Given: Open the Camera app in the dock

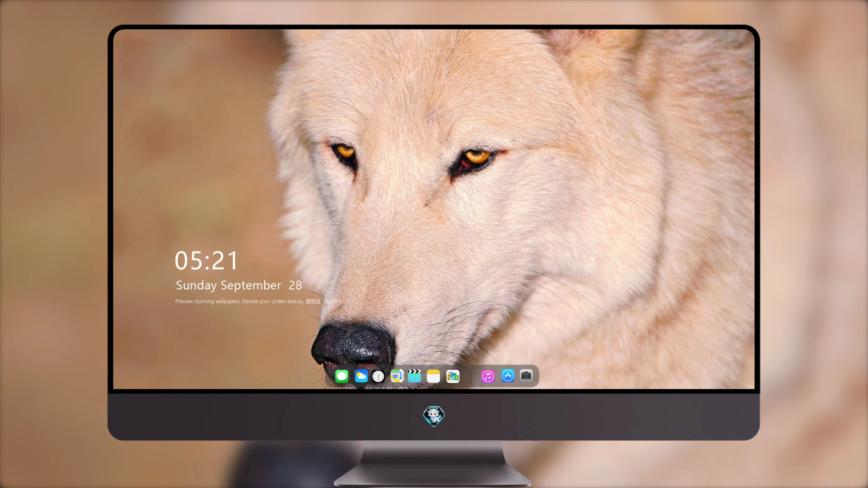Looking at the screenshot, I should pyautogui.click(x=526, y=375).
